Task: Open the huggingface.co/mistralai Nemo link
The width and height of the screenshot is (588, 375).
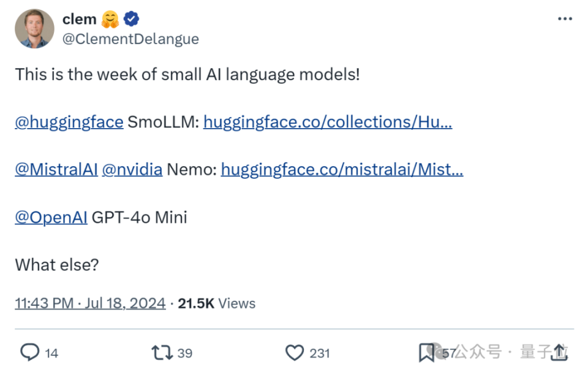Action: pyautogui.click(x=342, y=170)
